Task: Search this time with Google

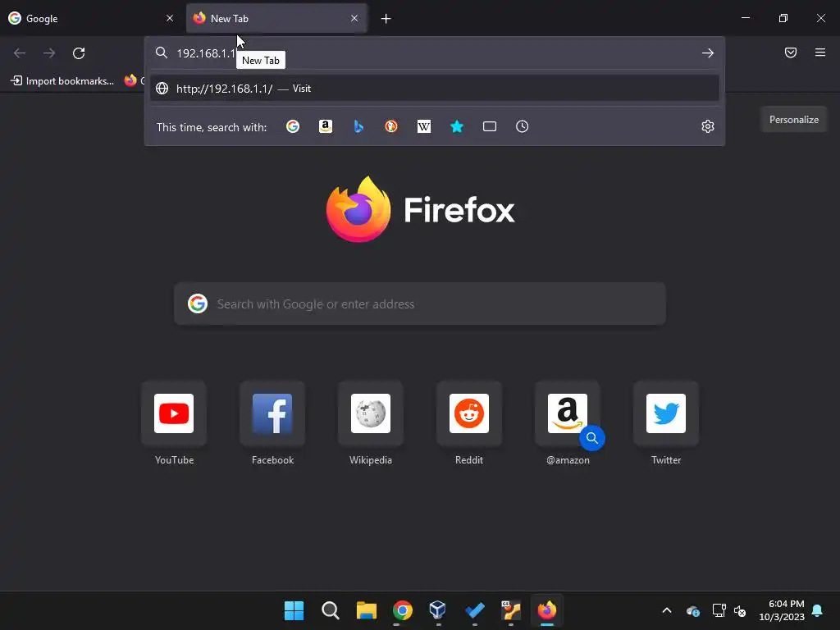Action: (x=293, y=126)
